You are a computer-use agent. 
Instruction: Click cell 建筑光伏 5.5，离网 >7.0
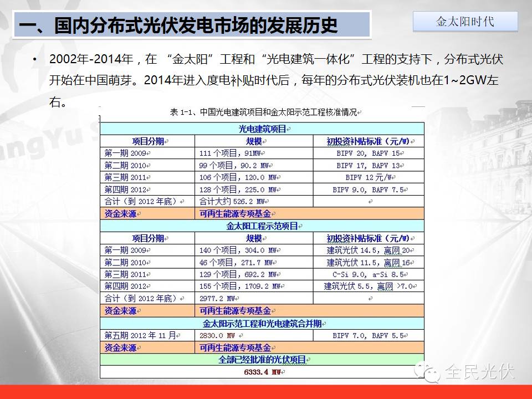pyautogui.click(x=369, y=287)
